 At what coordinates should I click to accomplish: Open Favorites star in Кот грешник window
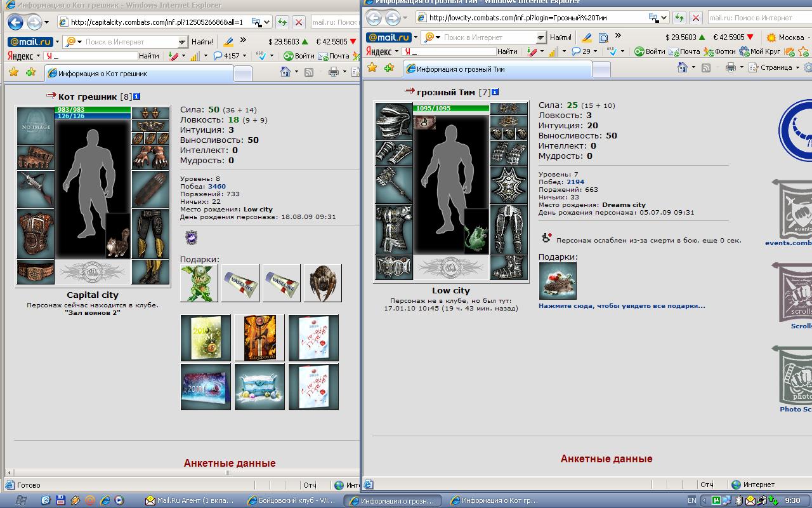point(13,72)
